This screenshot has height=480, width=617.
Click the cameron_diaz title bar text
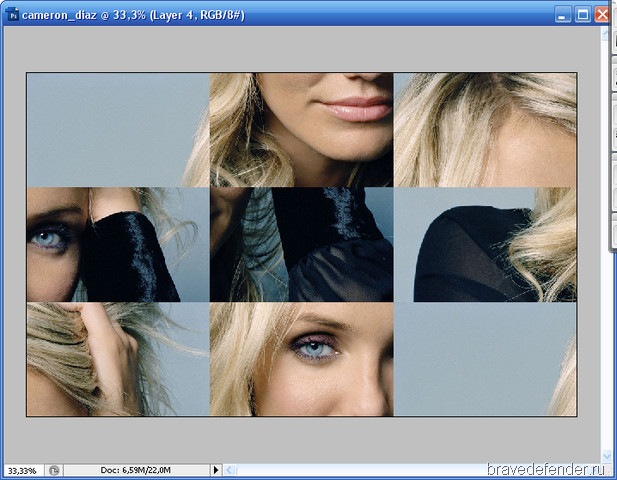pos(133,15)
